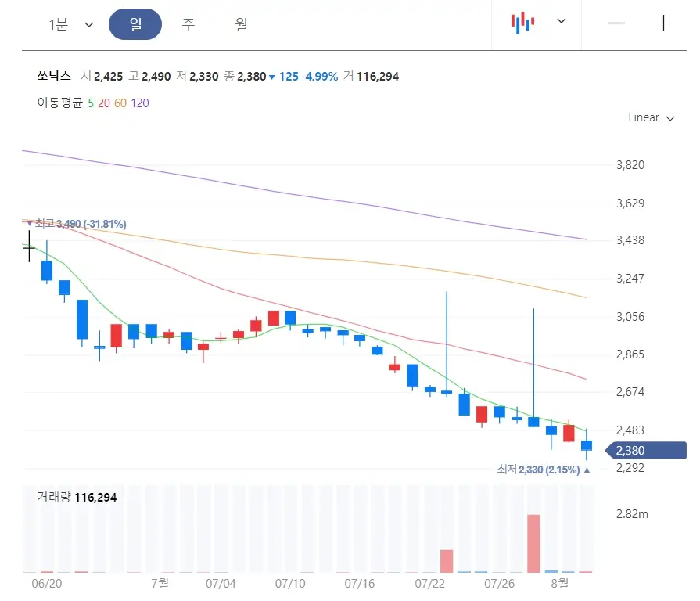The height and width of the screenshot is (601, 700).
Task: Click the 최저 2,330 low price marker arrow
Action: point(587,470)
